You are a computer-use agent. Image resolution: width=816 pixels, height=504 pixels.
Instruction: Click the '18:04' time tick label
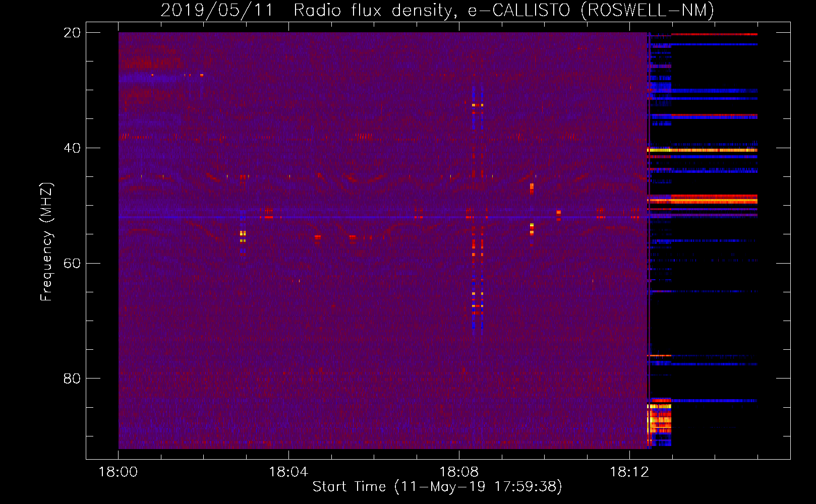coord(288,472)
